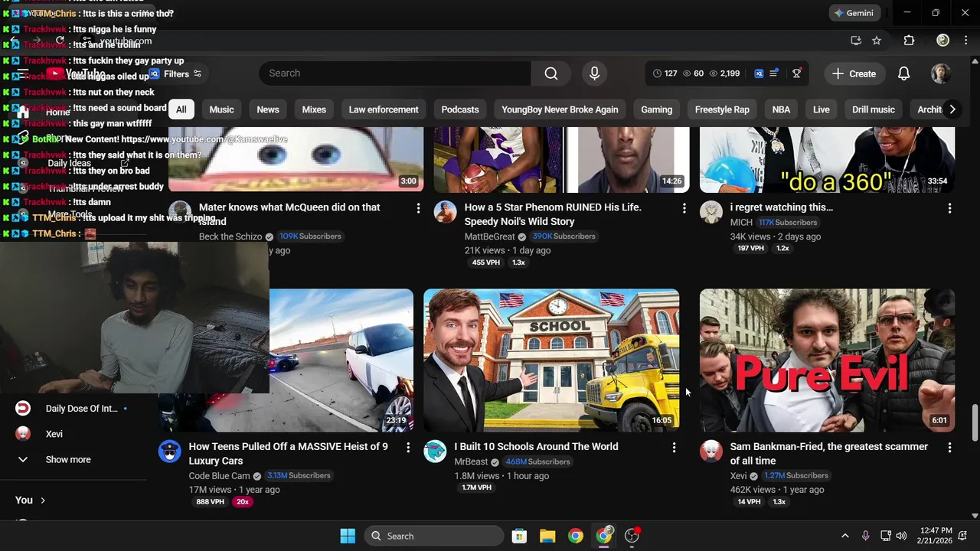980x551 pixels.
Task: Open the MrBeast school video thumbnail
Action: coord(551,360)
